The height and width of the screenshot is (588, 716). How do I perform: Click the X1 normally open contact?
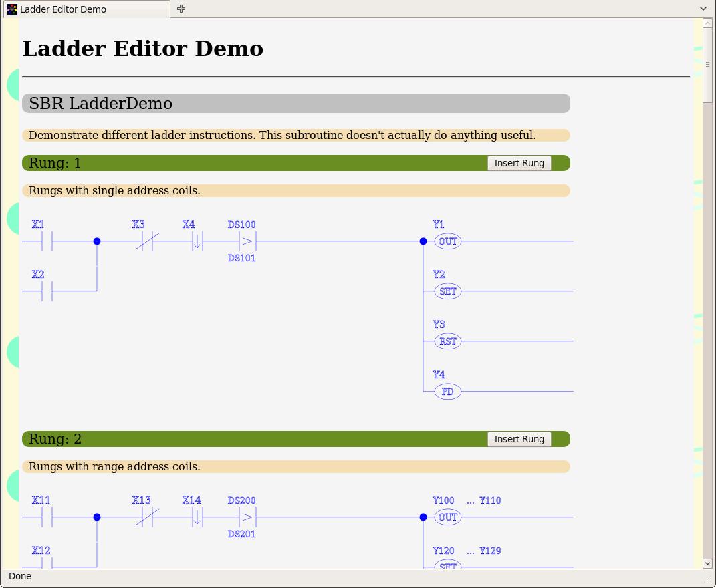47,241
